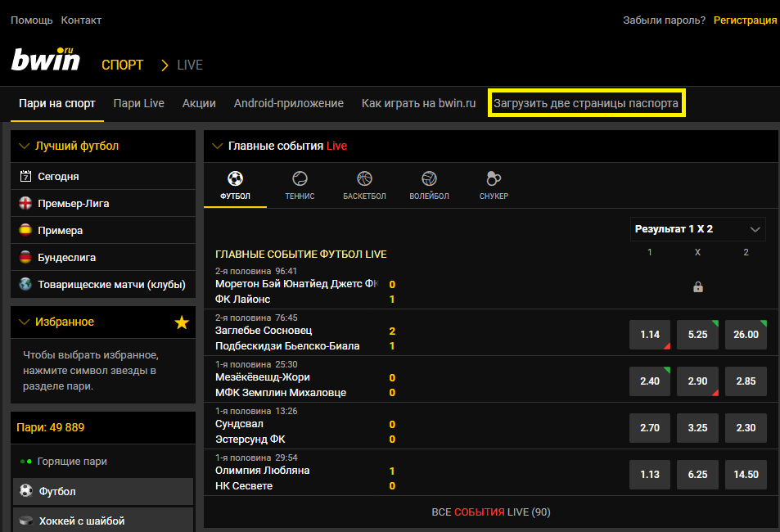Image resolution: width=780 pixels, height=532 pixels.
Task: Select odds 26.00 for Подбескидзи Бьелско-Биала
Action: tap(746, 335)
